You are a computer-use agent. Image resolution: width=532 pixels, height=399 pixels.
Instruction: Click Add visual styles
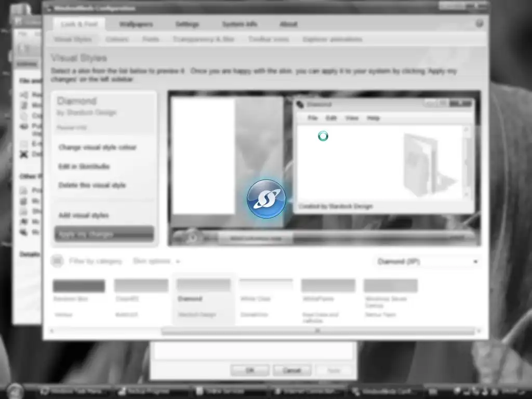click(84, 215)
